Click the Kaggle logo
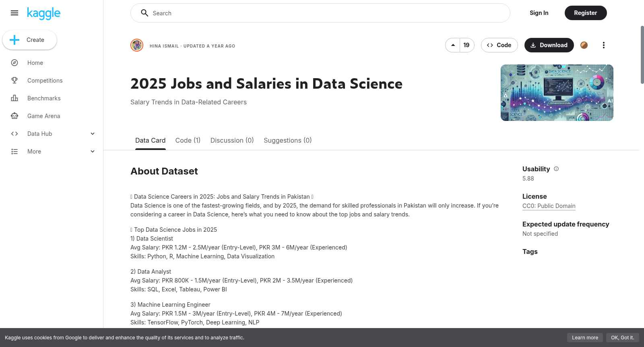This screenshot has height=347, width=644. point(43,13)
